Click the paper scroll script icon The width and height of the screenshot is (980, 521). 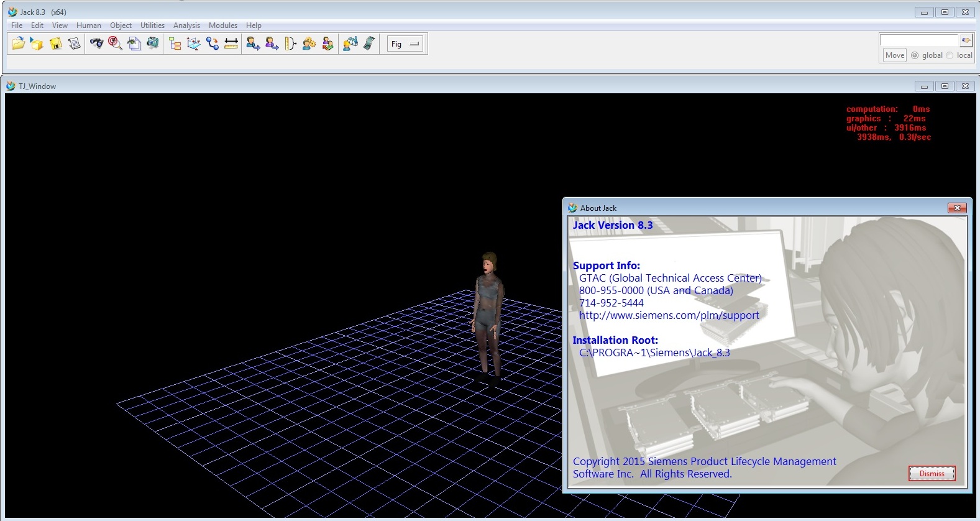[x=75, y=44]
